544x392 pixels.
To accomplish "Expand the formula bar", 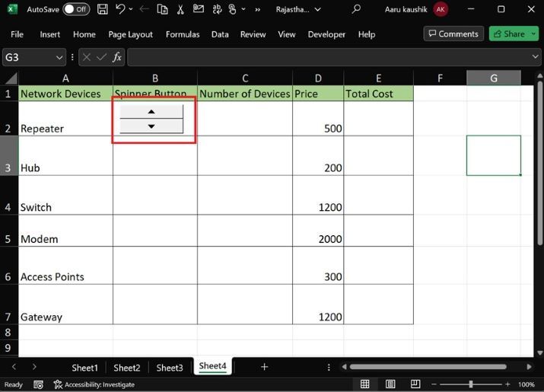I will pyautogui.click(x=536, y=58).
